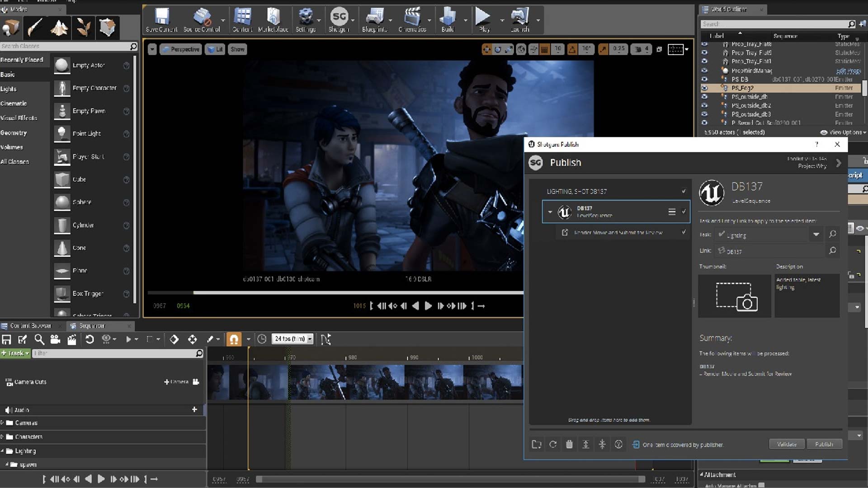This screenshot has height=488, width=868.
Task: Select the Lights category in Modes
Action: click(9, 89)
